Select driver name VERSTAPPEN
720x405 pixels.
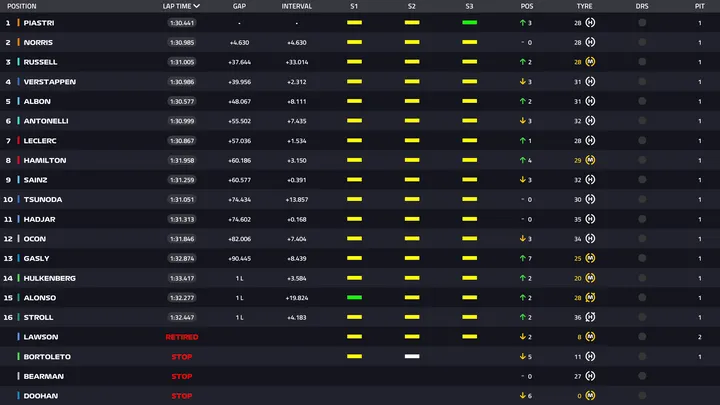(50, 82)
